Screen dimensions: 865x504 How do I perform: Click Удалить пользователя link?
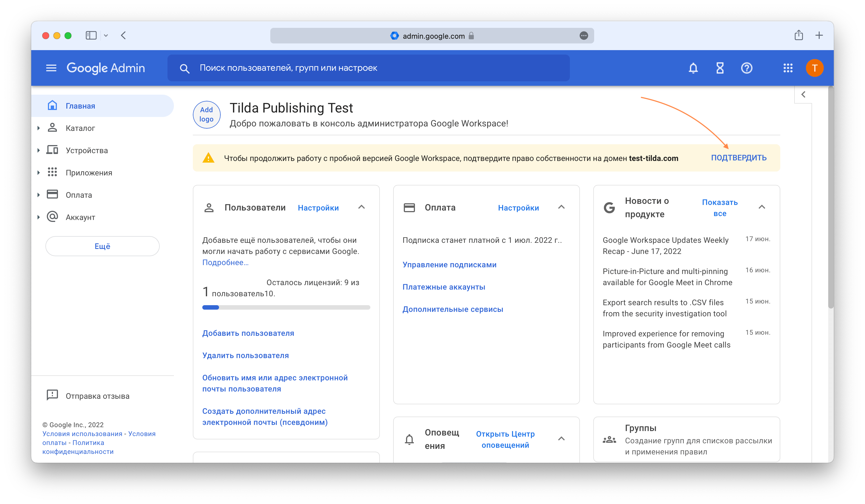tap(246, 355)
